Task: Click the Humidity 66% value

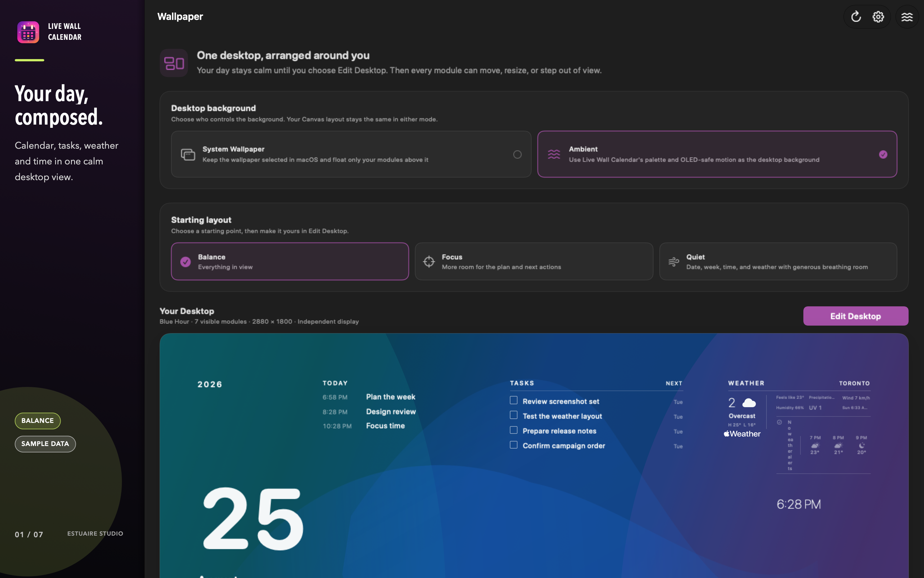Action: pos(790,408)
